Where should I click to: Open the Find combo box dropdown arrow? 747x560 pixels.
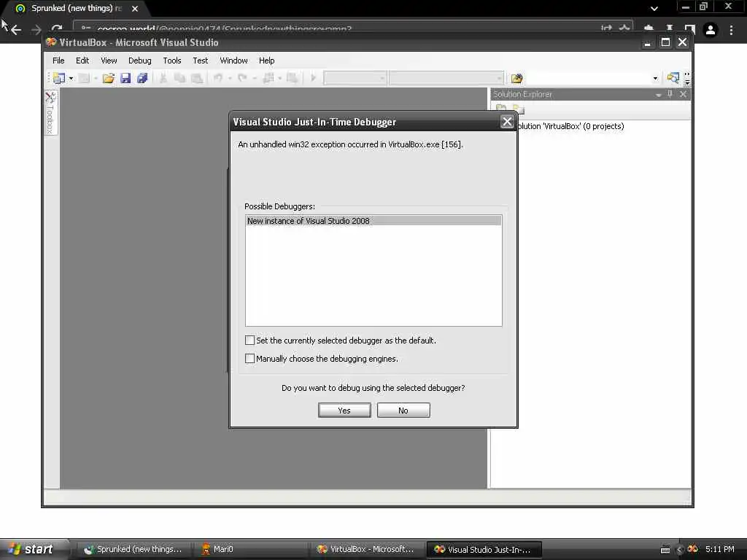click(x=655, y=78)
